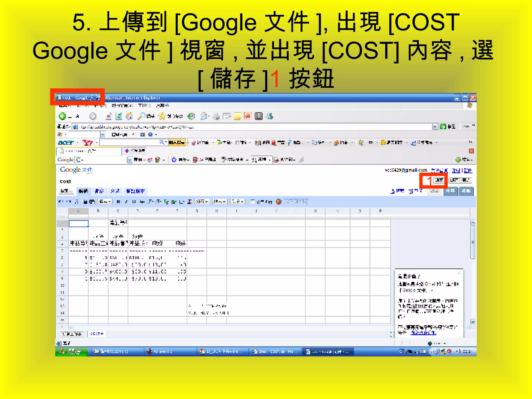
Task: Click the green Go arrow beside address bar
Action: 443,127
